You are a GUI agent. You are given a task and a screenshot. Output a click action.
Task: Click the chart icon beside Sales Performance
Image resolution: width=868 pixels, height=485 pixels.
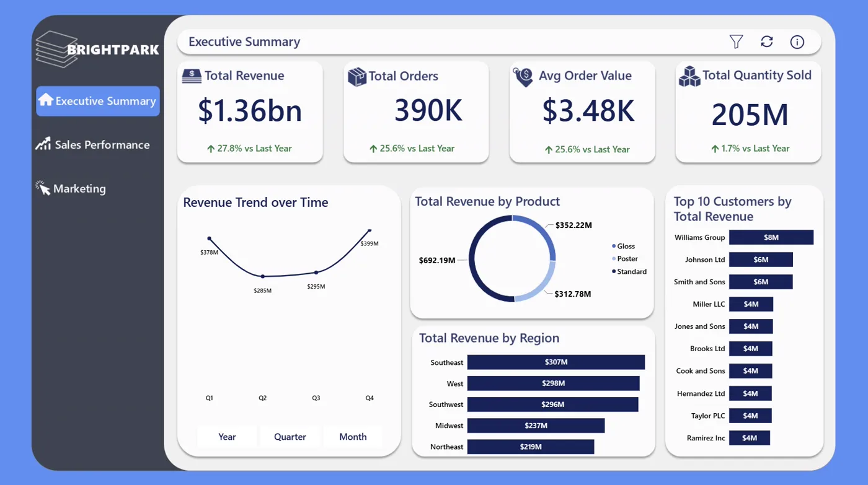click(43, 144)
